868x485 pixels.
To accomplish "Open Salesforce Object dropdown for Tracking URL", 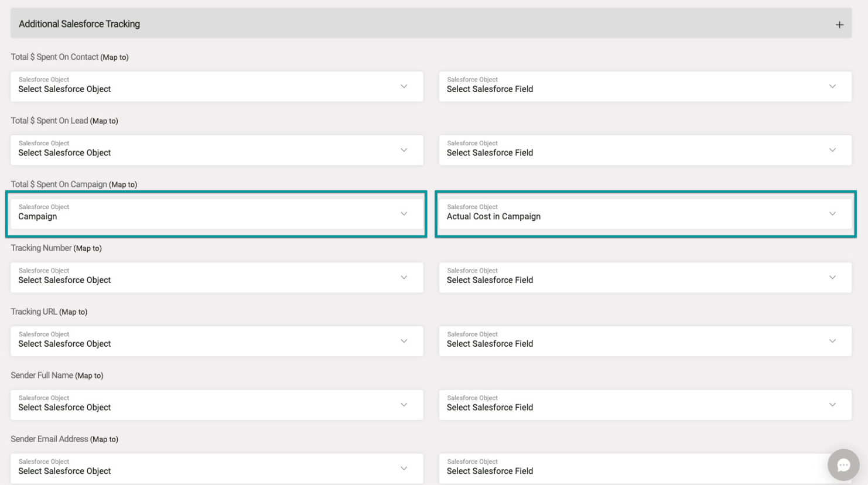I will (x=217, y=341).
